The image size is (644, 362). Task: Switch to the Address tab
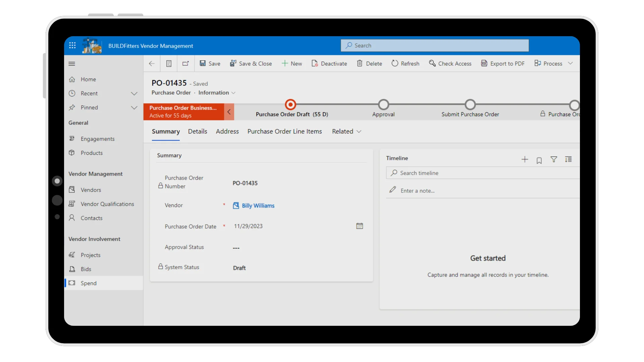tap(227, 131)
